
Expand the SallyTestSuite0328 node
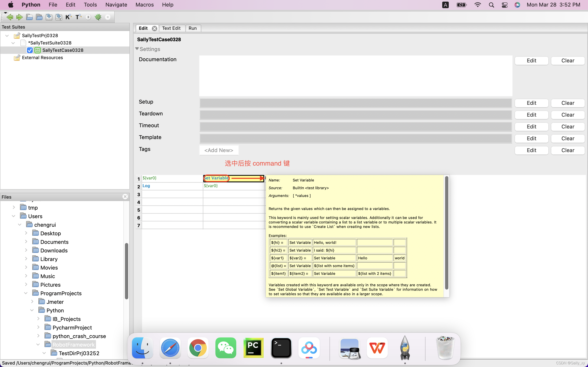coord(13,43)
